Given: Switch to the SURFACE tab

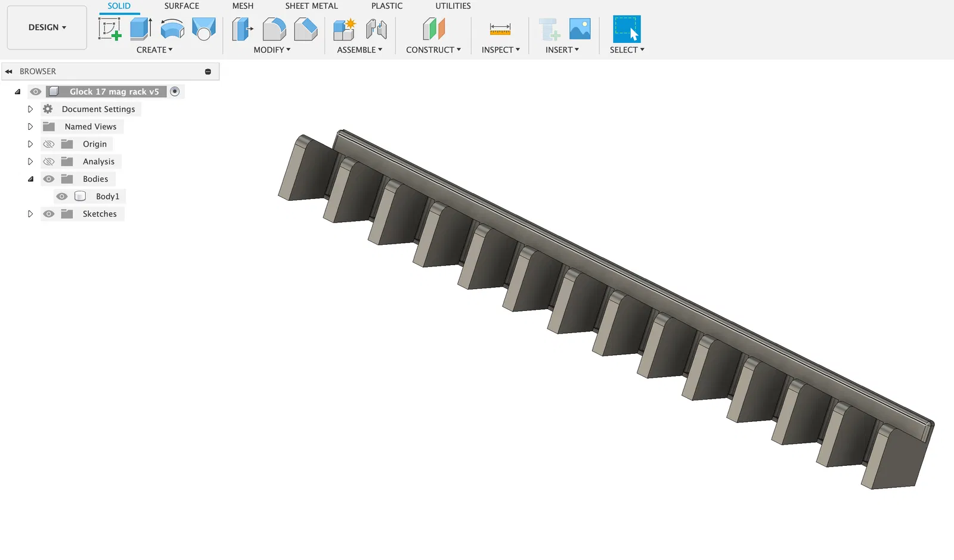Looking at the screenshot, I should pyautogui.click(x=182, y=6).
